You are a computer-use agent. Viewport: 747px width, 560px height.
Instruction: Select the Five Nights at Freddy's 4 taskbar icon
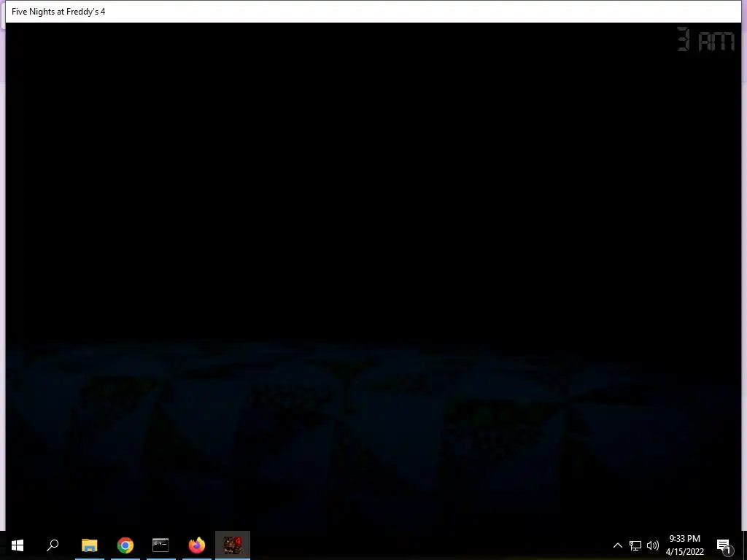click(233, 545)
